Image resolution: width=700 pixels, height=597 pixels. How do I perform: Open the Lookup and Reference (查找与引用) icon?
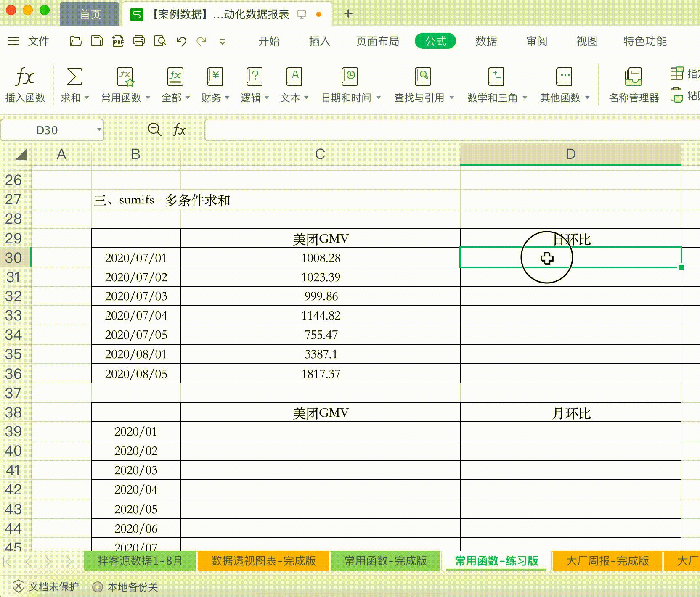pyautogui.click(x=422, y=77)
